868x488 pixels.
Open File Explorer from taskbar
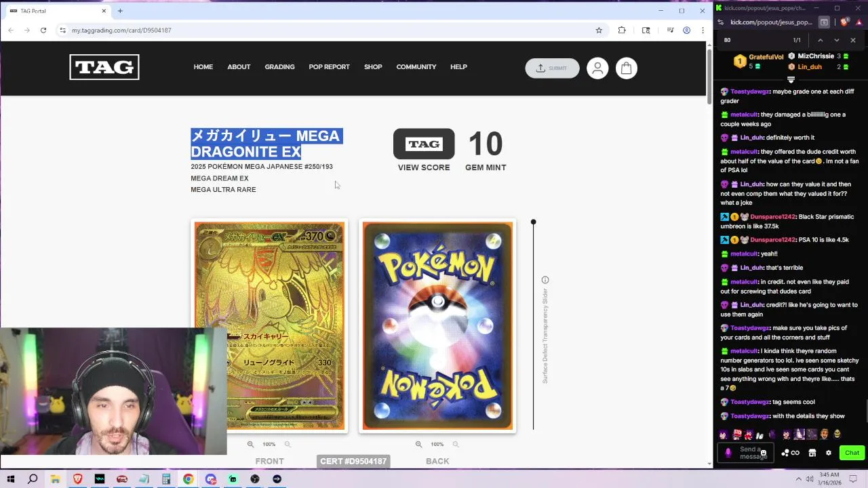55,479
